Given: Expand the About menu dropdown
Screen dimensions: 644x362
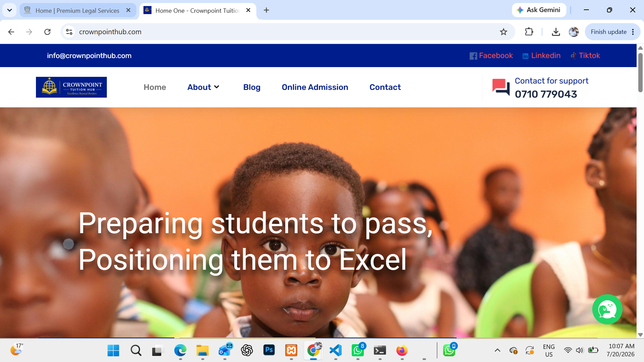Looking at the screenshot, I should click(x=204, y=87).
